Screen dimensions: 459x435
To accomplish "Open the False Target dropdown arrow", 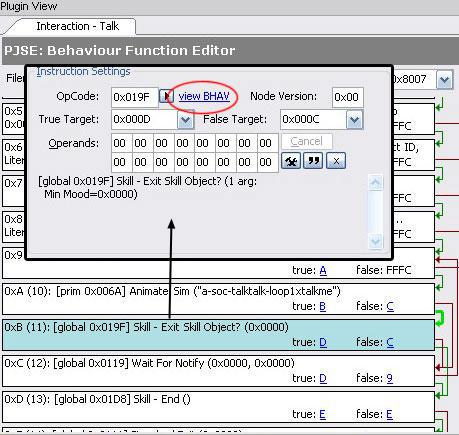I will (354, 120).
